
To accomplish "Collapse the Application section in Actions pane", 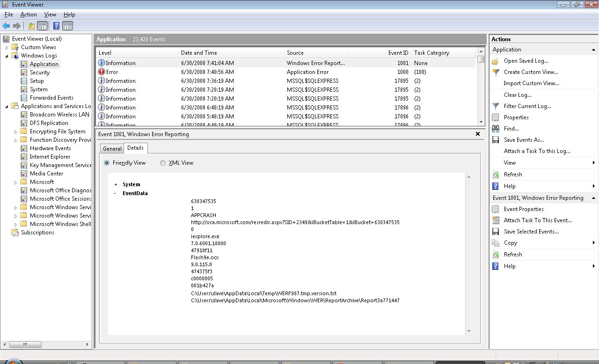I will 593,50.
